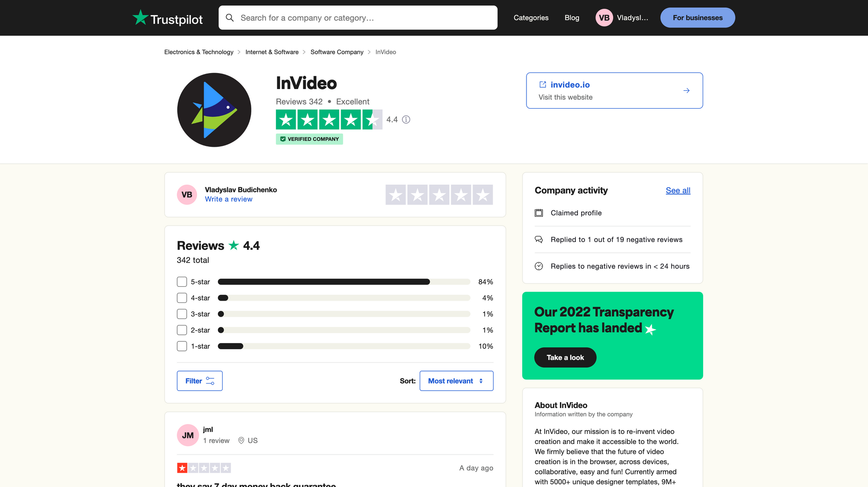Click the Write a review link
Screen dimensions: 868x487
229,199
